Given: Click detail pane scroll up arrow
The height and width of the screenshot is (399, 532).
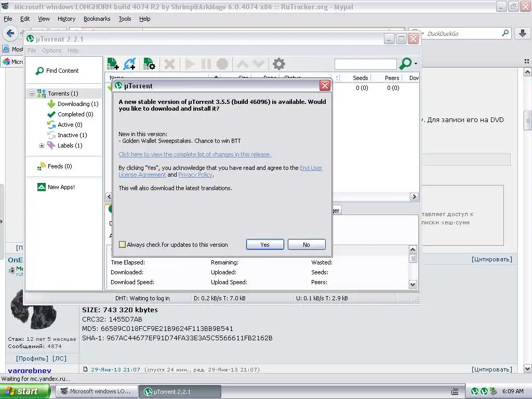Looking at the screenshot, I should [x=413, y=250].
